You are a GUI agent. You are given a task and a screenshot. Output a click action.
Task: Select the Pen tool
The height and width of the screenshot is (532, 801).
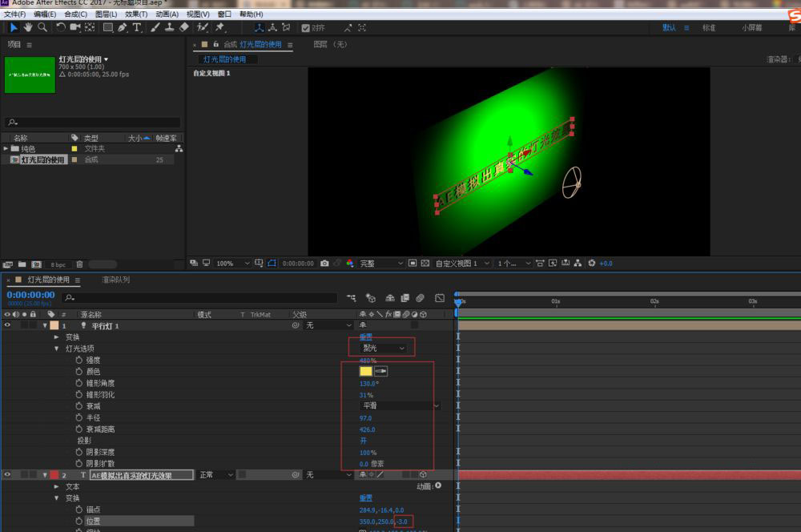point(122,27)
